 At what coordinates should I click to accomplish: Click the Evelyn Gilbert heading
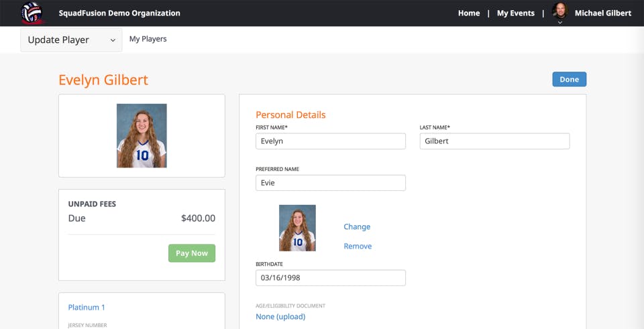103,80
